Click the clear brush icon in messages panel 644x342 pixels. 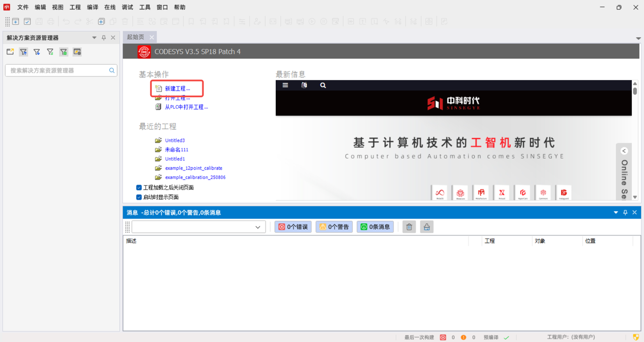coord(427,227)
